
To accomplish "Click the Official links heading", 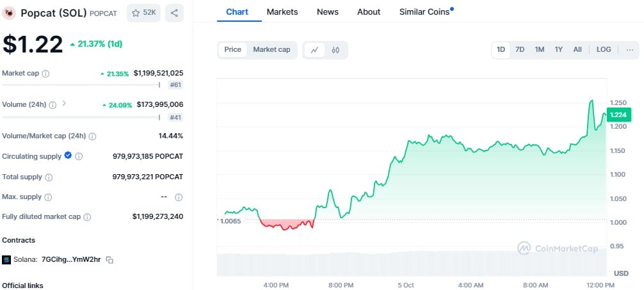I will tap(22, 286).
